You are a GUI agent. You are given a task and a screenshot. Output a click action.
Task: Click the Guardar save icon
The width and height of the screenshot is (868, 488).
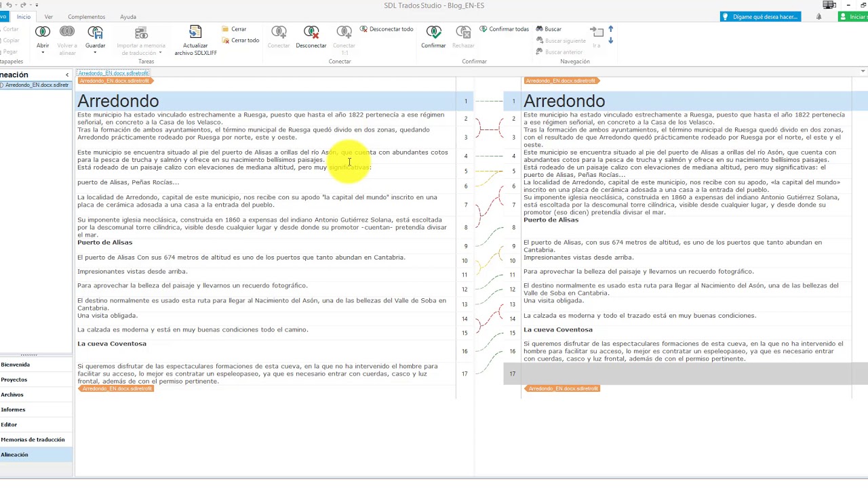[95, 32]
